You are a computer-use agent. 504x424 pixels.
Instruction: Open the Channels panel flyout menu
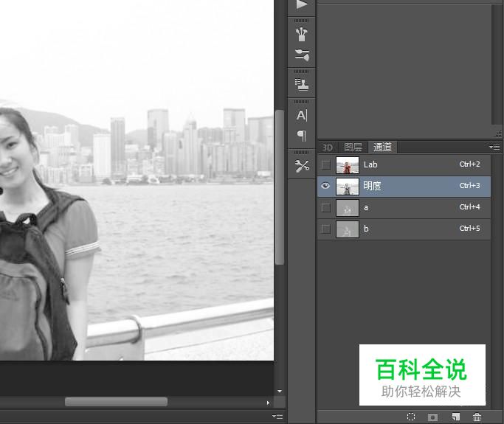[494, 147]
